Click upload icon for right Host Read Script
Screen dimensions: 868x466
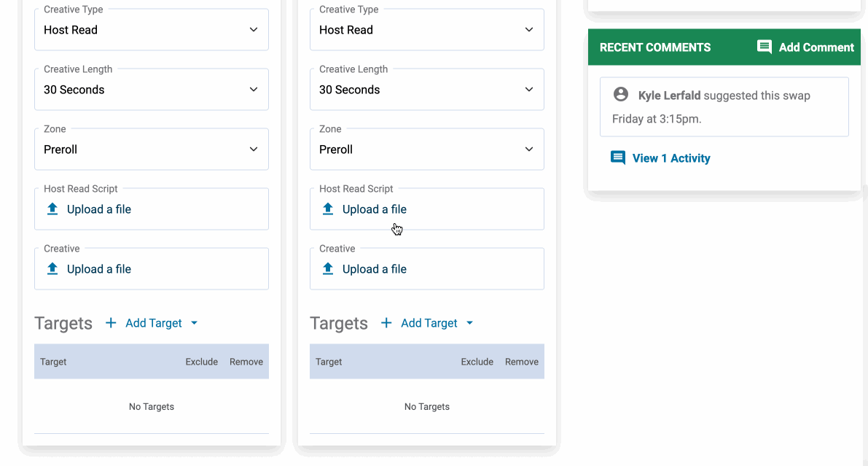coord(328,209)
